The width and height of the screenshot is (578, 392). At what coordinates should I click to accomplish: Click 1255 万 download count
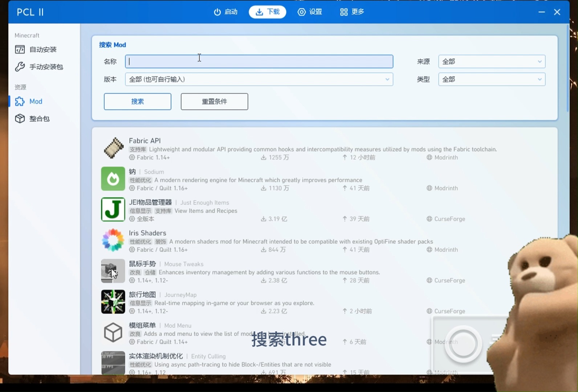tap(275, 158)
